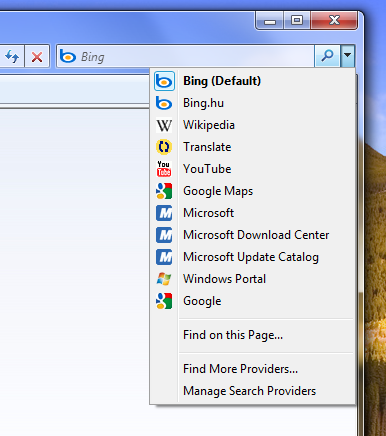This screenshot has height=436, width=386.
Task: Click the Bing icon next to Bing (Default)
Action: (x=164, y=81)
